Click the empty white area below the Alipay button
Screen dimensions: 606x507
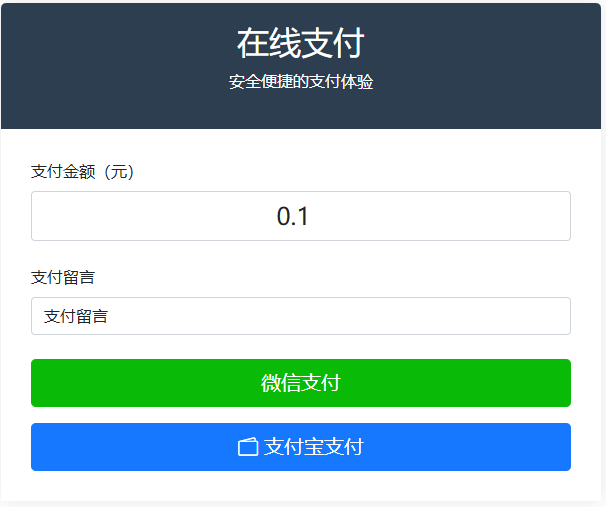click(x=300, y=485)
